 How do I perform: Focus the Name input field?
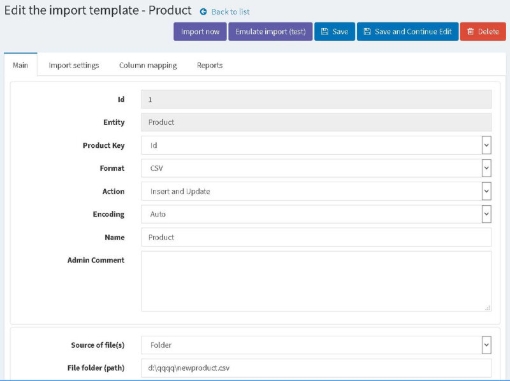[316, 237]
